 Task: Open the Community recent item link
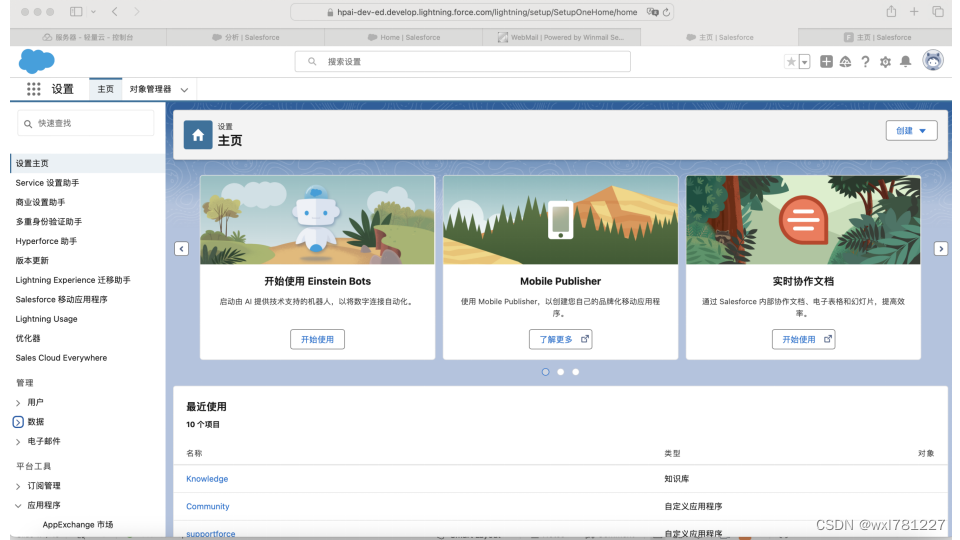pos(208,506)
